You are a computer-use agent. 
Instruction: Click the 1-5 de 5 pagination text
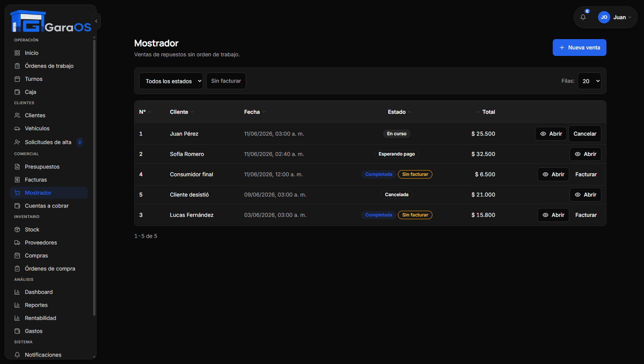coord(146,236)
